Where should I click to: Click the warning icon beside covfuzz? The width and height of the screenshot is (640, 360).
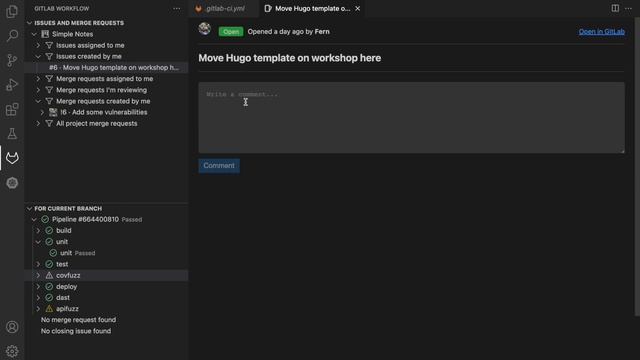point(49,276)
